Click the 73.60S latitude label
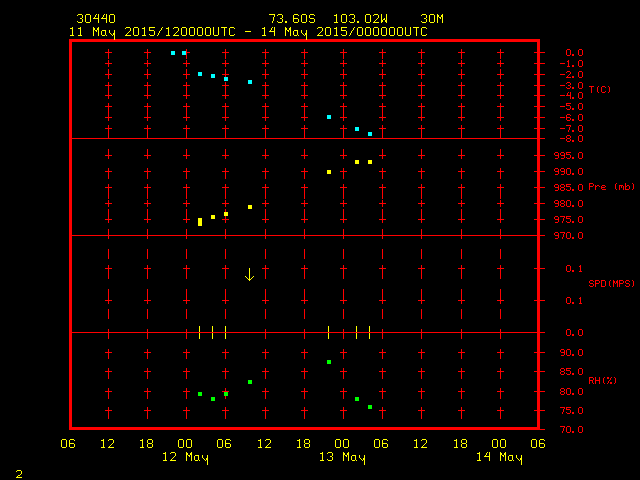The width and height of the screenshot is (640, 480). (291, 19)
